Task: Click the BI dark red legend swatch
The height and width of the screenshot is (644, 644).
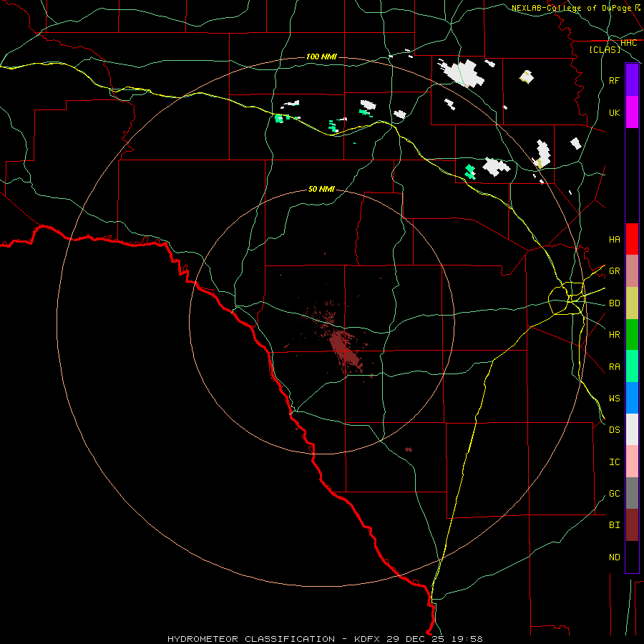Action: coord(632,525)
